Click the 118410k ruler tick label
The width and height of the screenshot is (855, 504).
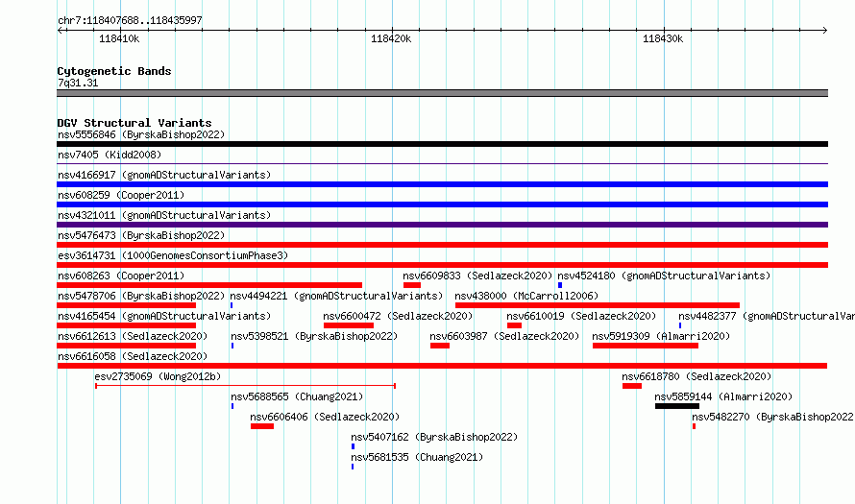click(119, 38)
